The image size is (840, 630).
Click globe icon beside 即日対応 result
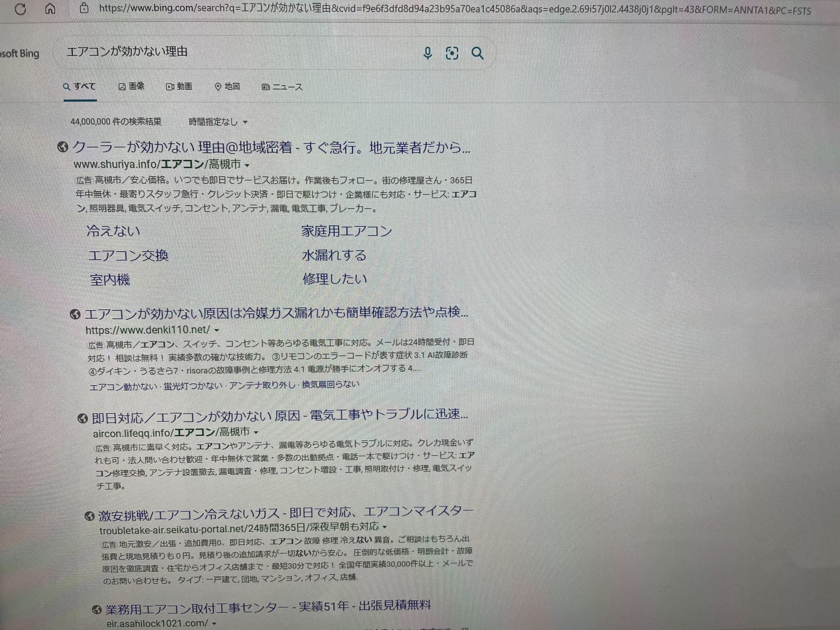(x=82, y=418)
